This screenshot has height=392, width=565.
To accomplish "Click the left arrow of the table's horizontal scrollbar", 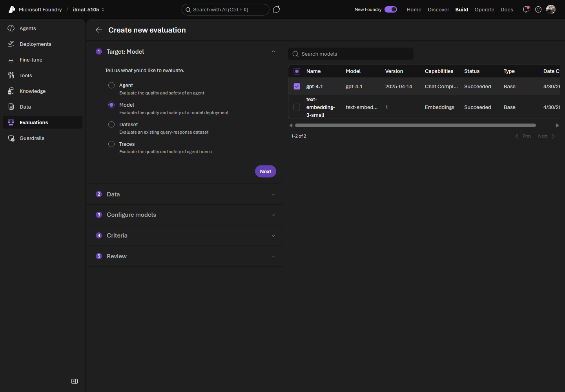I will [291, 125].
